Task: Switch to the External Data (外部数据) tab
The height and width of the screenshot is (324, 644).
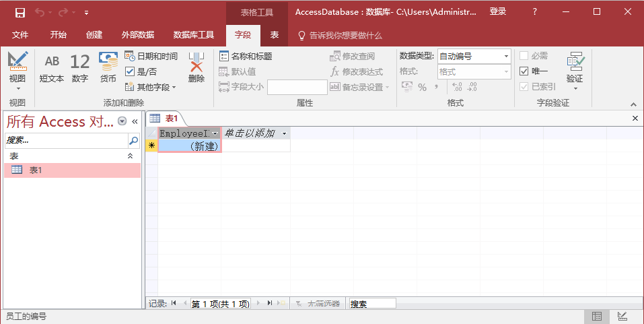Action: coord(137,35)
